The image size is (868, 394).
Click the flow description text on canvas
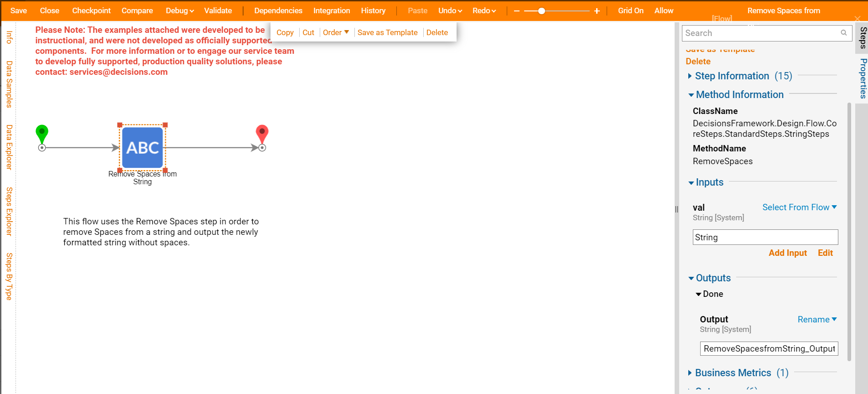(x=161, y=232)
